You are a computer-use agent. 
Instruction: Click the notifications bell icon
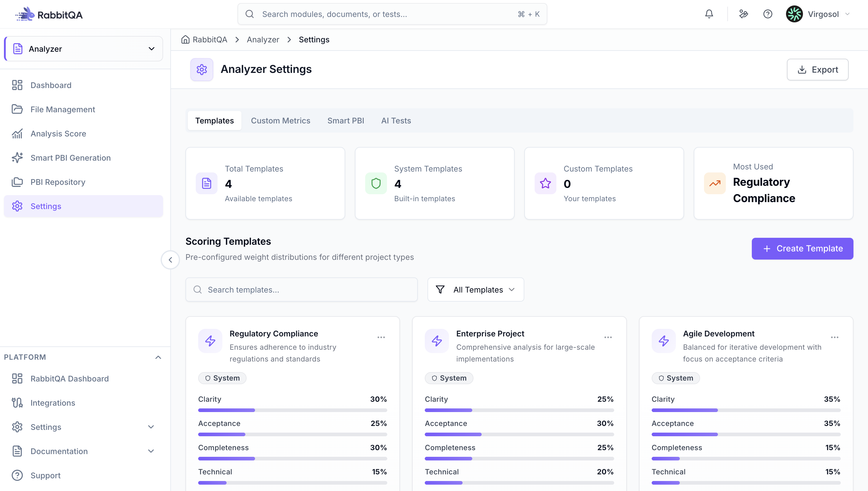709,14
